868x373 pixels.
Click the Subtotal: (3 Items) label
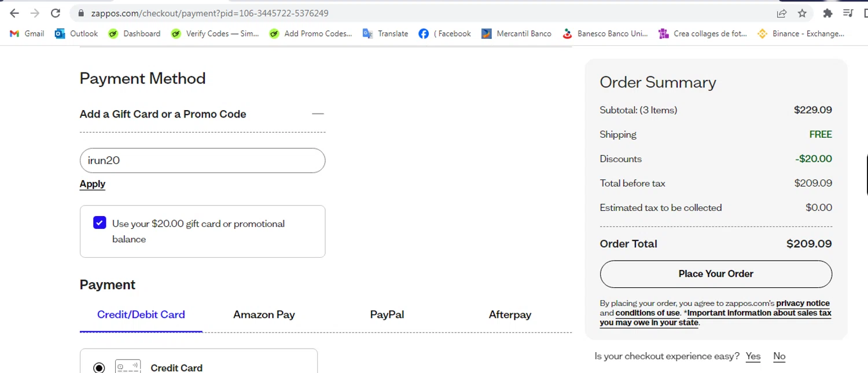coord(638,110)
